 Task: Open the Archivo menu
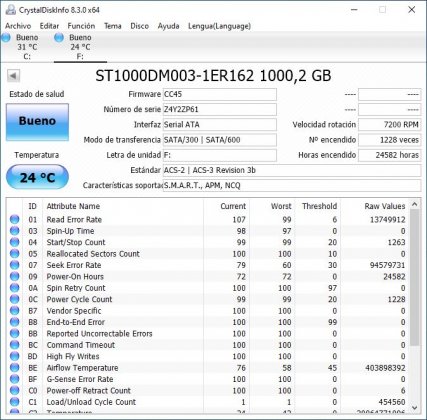pos(18,26)
